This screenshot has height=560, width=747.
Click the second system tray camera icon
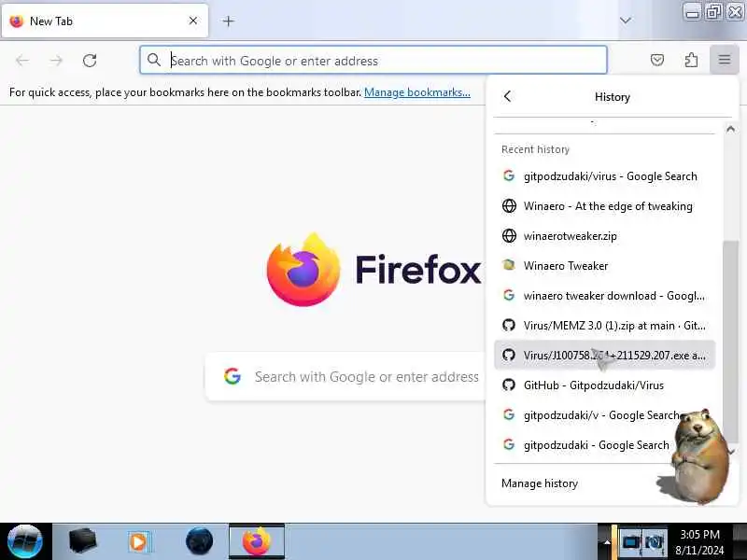[x=655, y=542]
